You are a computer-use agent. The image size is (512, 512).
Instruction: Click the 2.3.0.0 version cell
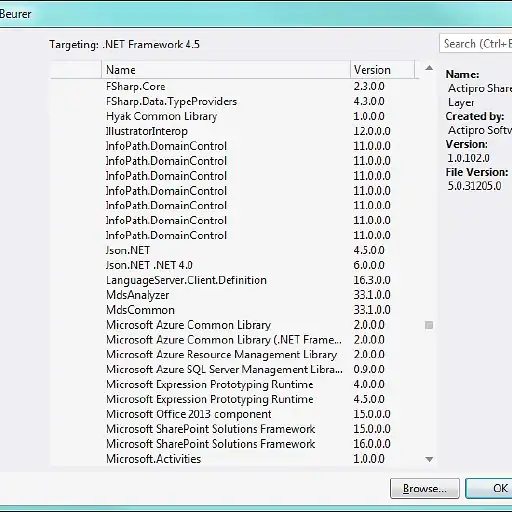tap(369, 86)
